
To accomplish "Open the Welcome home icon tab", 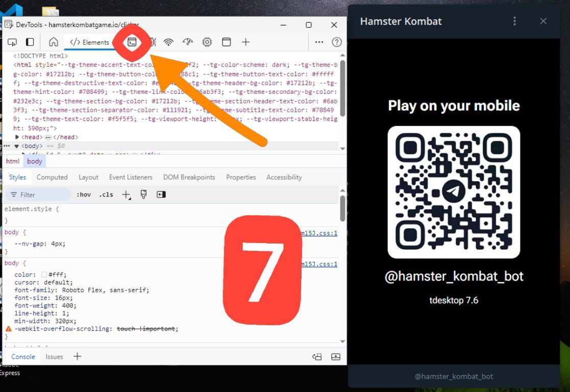I will pyautogui.click(x=54, y=42).
